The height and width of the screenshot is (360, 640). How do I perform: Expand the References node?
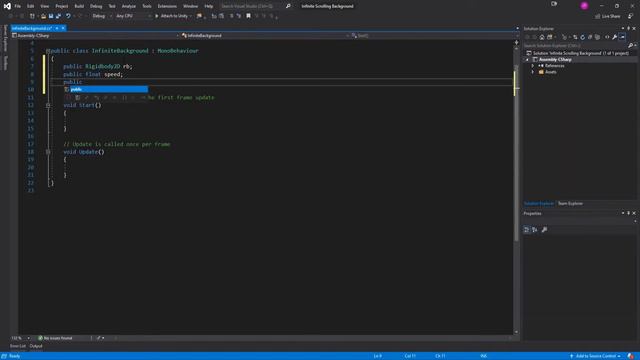[533, 66]
